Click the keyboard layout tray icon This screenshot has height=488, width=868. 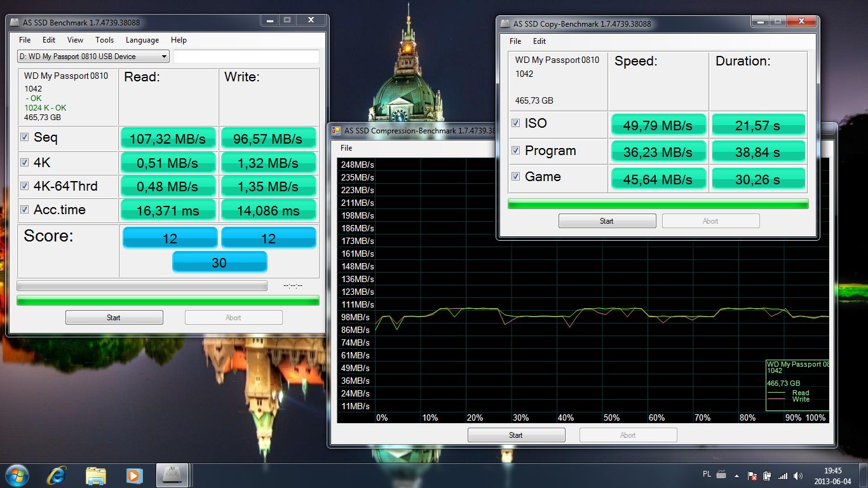[721, 475]
